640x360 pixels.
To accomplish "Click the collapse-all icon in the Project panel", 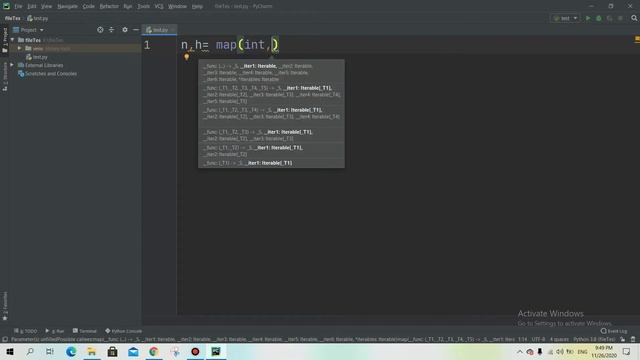I will point(111,30).
